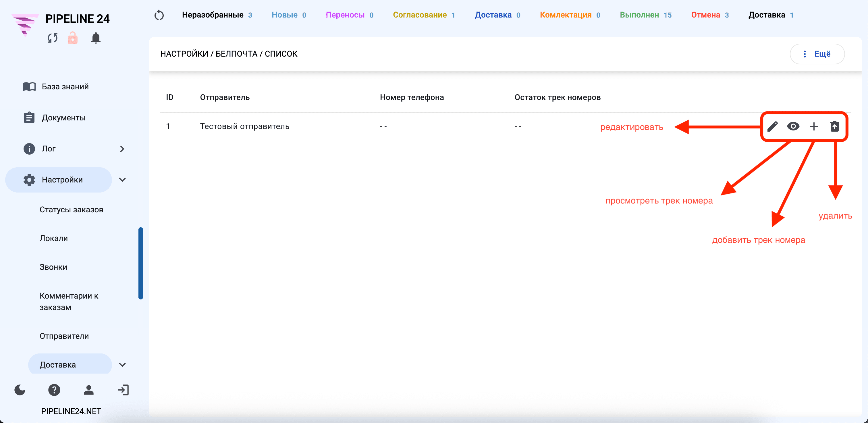Open Звонки settings

coord(53,267)
